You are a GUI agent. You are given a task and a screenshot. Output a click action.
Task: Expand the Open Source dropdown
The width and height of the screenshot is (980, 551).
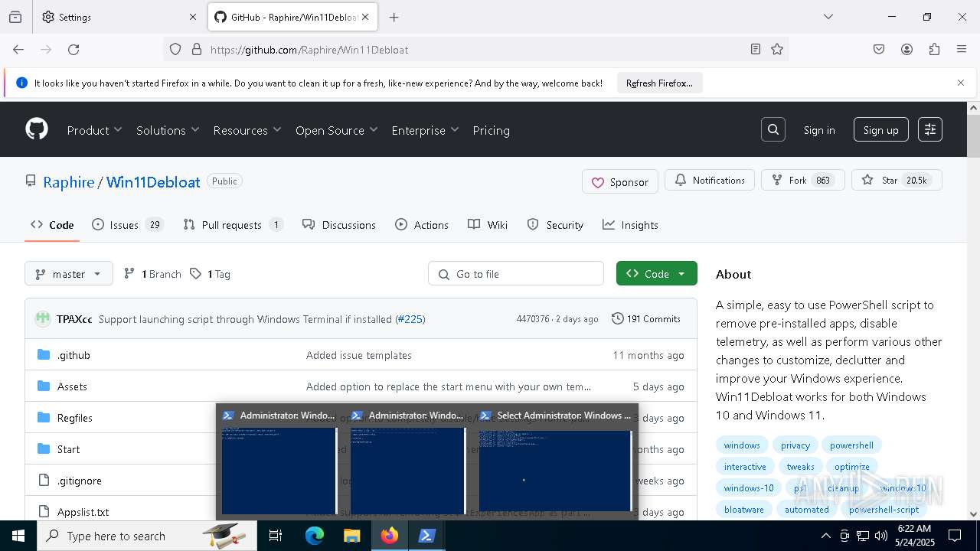pyautogui.click(x=337, y=130)
